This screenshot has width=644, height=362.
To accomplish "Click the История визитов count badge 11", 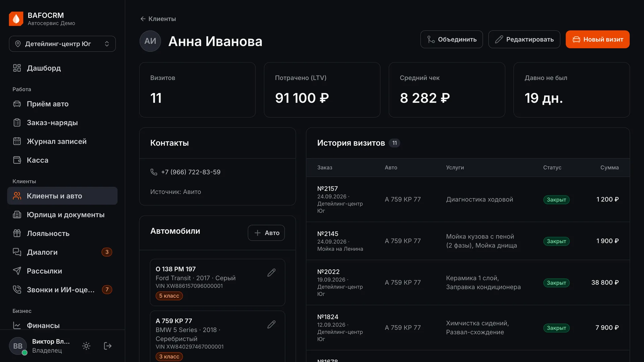I will pyautogui.click(x=394, y=143).
